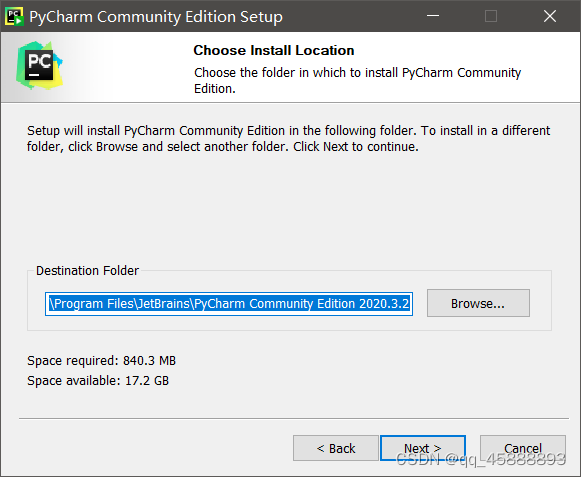Image resolution: width=581 pixels, height=477 pixels.
Task: Click 'Choose the folder in which to install' subtitle
Action: point(358,80)
